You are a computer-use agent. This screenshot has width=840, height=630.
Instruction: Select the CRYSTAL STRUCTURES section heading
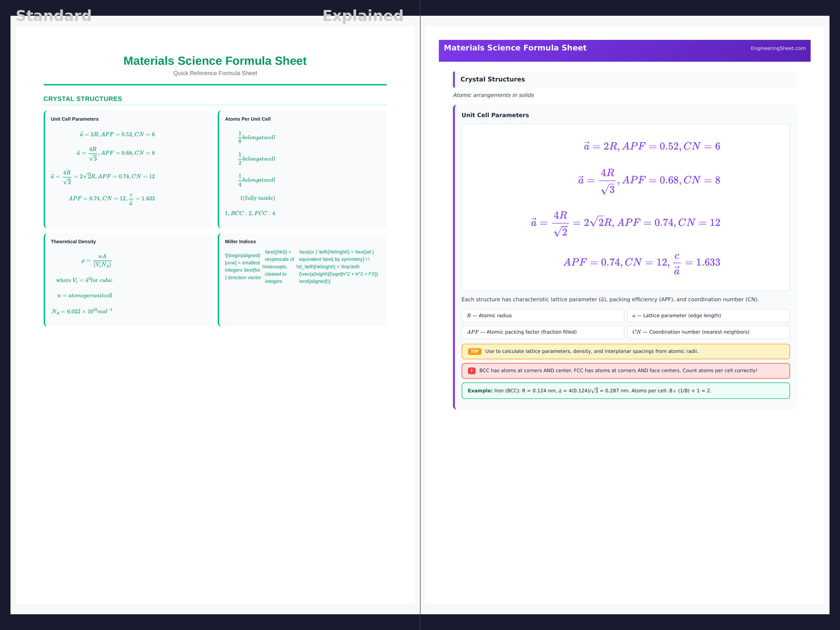click(83, 99)
